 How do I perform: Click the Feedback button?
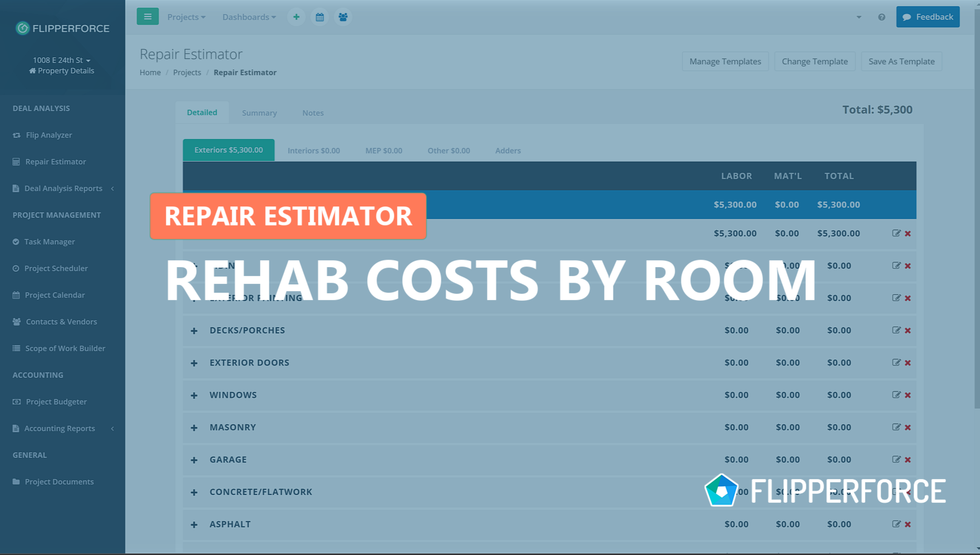928,17
